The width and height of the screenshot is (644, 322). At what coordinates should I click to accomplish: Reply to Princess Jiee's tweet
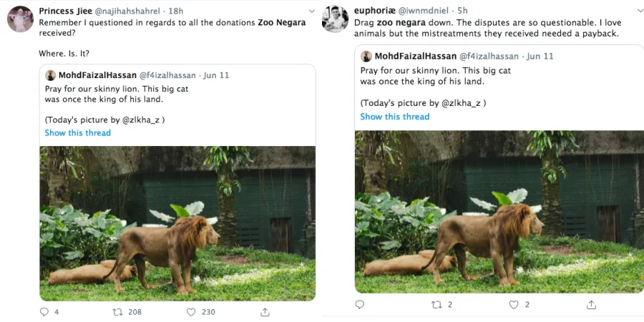[x=44, y=312]
